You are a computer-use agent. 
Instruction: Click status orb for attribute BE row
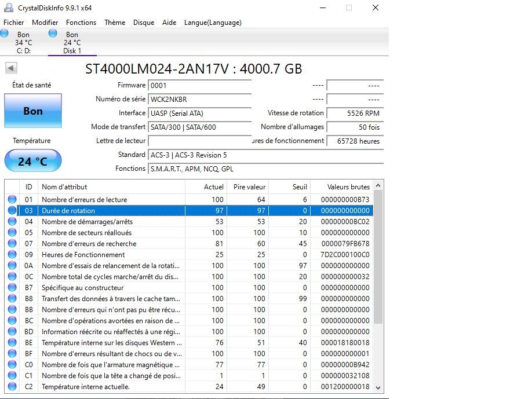click(12, 342)
